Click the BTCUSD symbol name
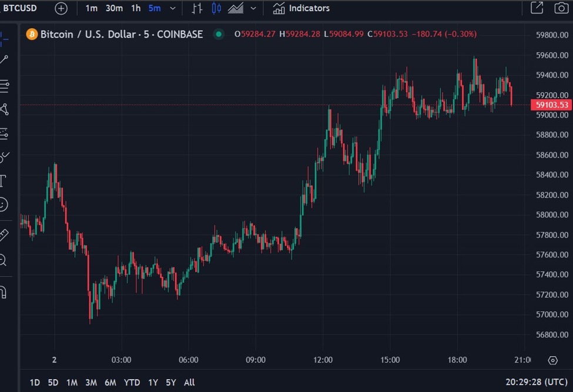Image resolution: width=573 pixels, height=392 pixels. point(19,8)
